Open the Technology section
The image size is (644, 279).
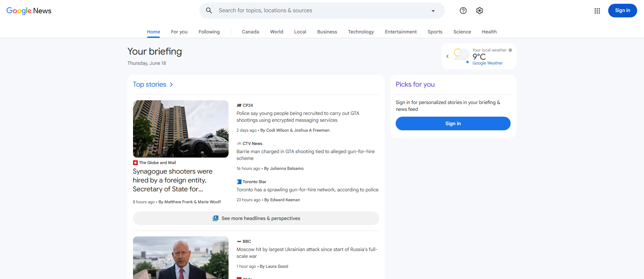tap(361, 32)
